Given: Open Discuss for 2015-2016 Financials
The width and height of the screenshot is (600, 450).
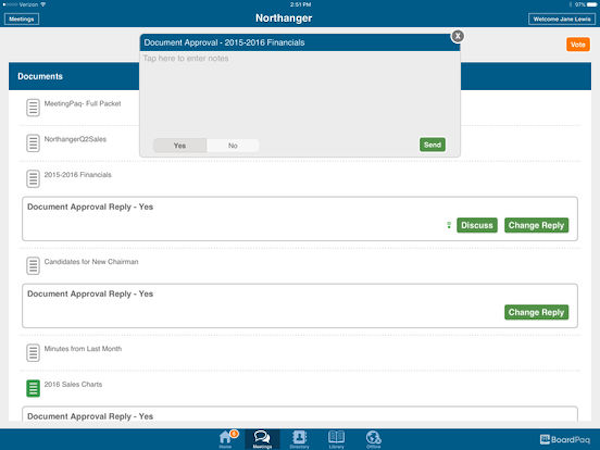Looking at the screenshot, I should [x=477, y=225].
